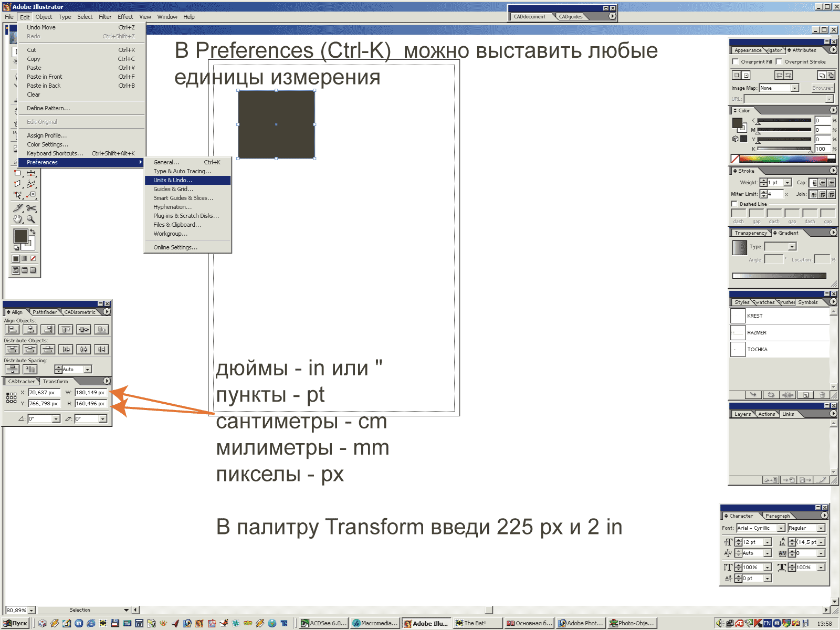Choose Projecting Cap in Stroke panel
Screen dimensions: 840x630
pos(831,183)
